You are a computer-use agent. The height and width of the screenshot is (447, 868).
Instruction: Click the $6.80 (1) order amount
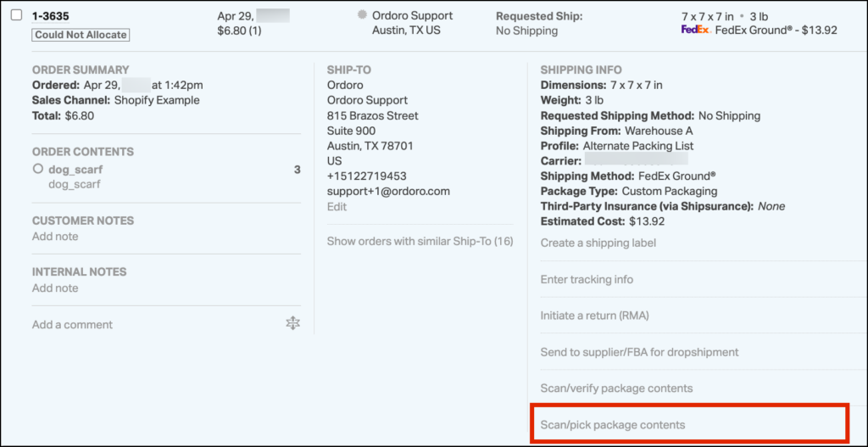[239, 31]
